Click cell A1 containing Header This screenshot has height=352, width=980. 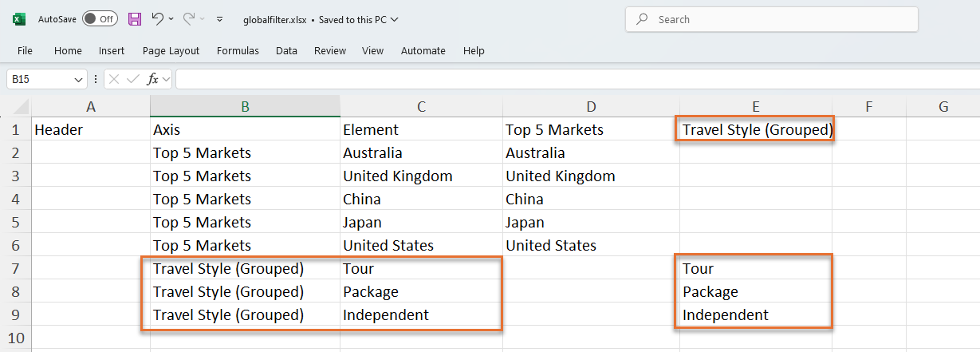point(90,129)
